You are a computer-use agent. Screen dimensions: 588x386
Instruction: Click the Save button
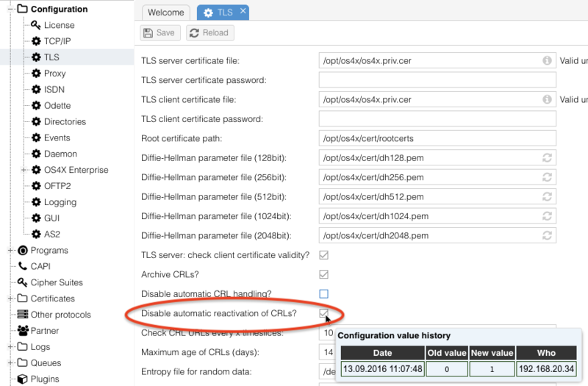click(159, 32)
